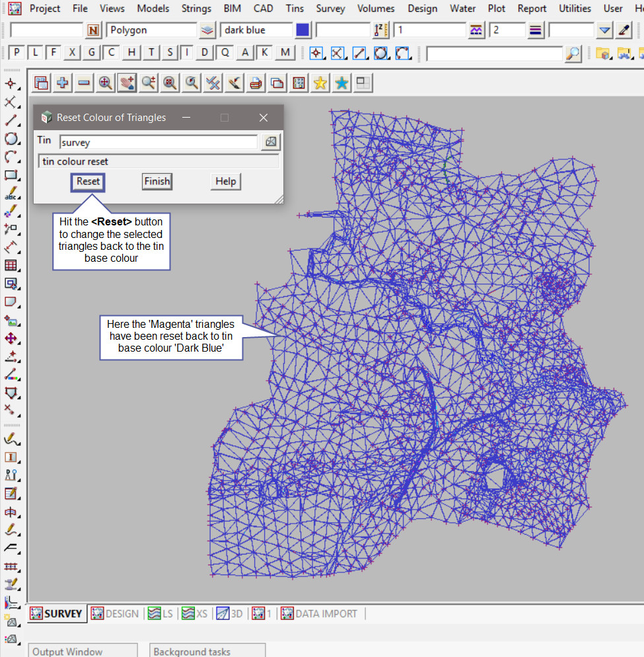Open the Tins menu
Viewport: 644px width, 657px height.
click(x=295, y=9)
